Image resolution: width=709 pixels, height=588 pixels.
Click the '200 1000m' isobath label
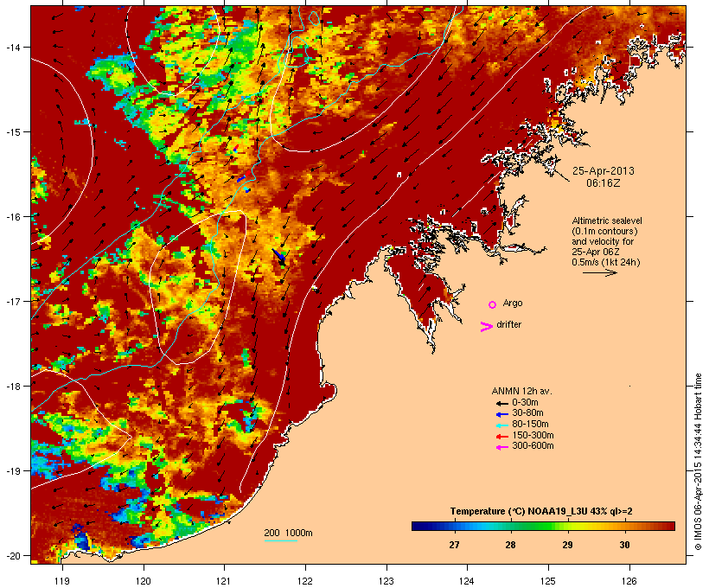[288, 533]
